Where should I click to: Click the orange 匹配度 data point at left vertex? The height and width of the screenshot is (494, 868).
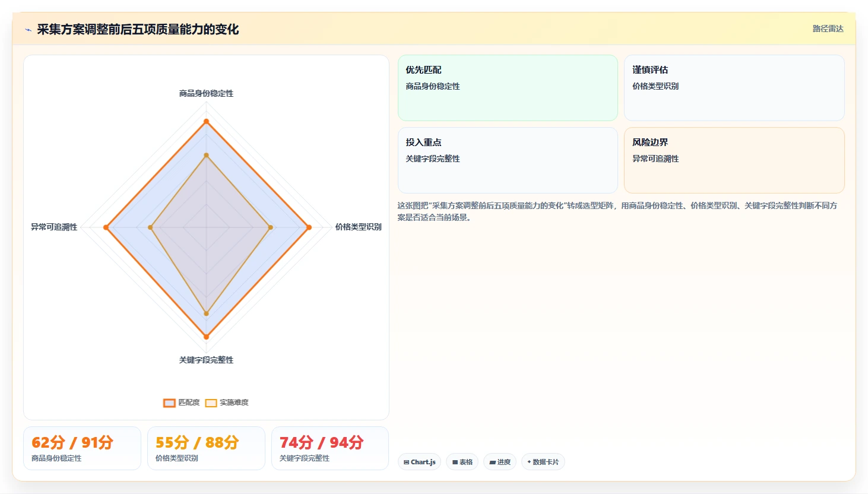[106, 227]
